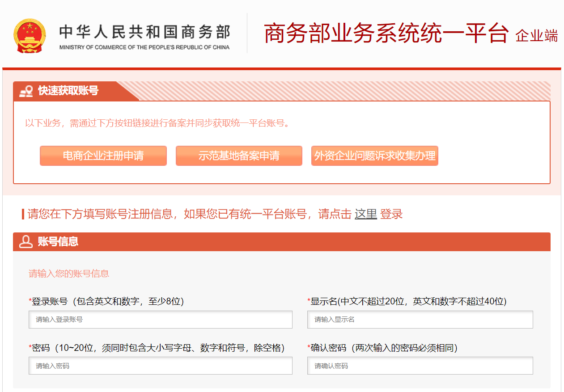Click the 中华人民共和国商务部 title text
This screenshot has height=392, width=564.
coord(144,32)
